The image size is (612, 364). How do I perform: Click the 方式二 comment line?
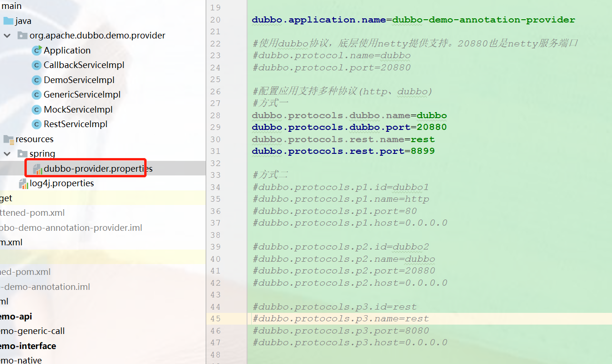click(x=271, y=175)
